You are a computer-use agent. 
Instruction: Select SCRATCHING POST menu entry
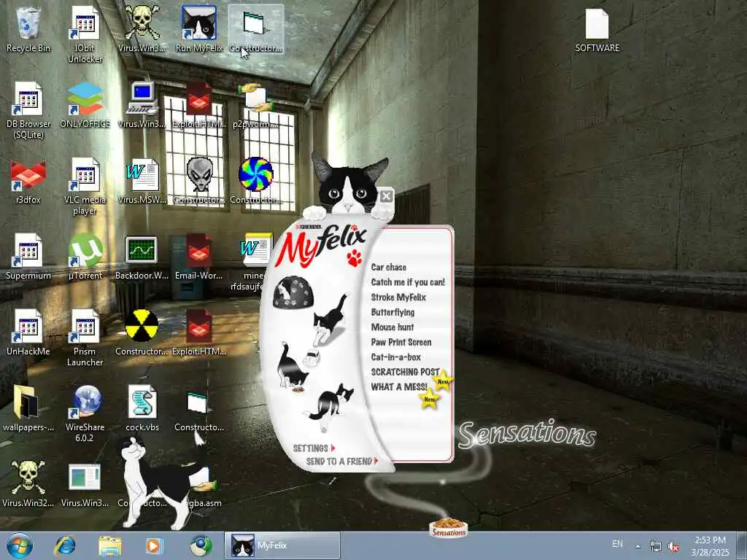pyautogui.click(x=405, y=371)
